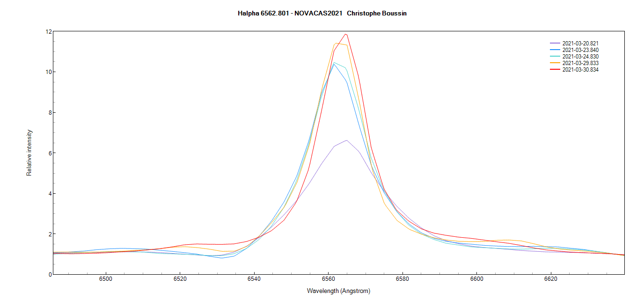This screenshot has width=644, height=307.
Task: Click the red line swatch in legend
Action: pyautogui.click(x=555, y=70)
